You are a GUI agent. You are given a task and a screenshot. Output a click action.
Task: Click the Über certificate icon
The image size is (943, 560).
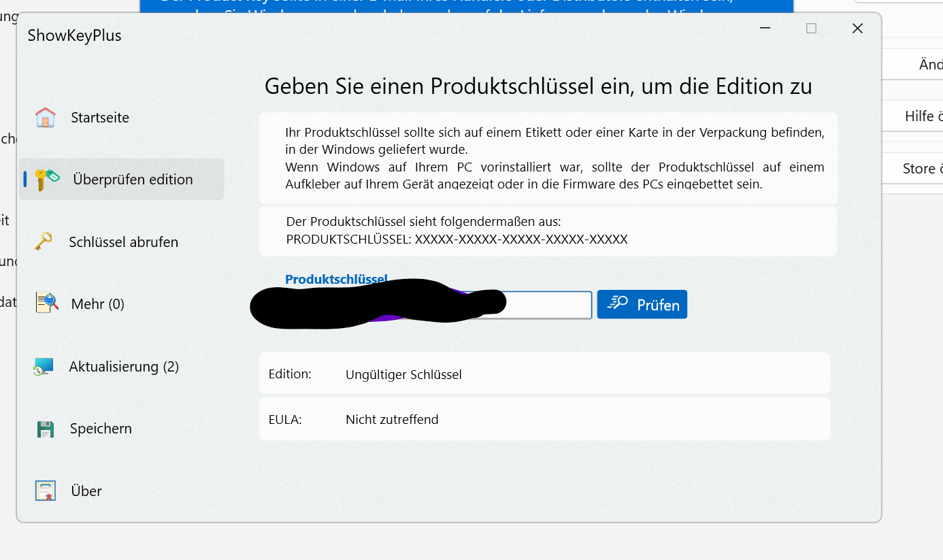pyautogui.click(x=46, y=491)
